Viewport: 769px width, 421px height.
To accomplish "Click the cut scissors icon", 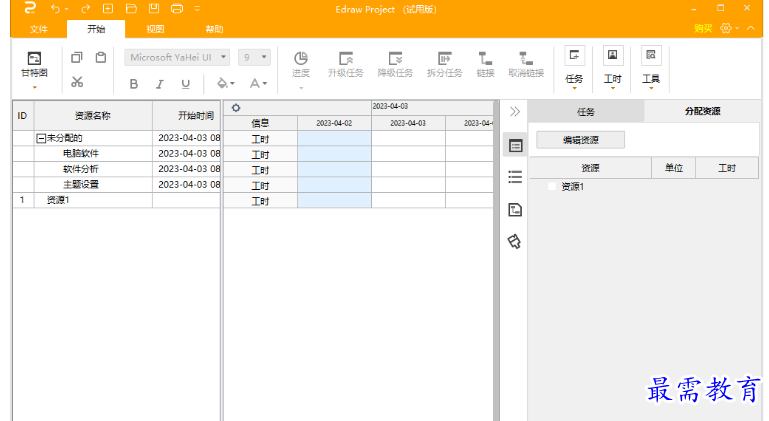I will (77, 81).
